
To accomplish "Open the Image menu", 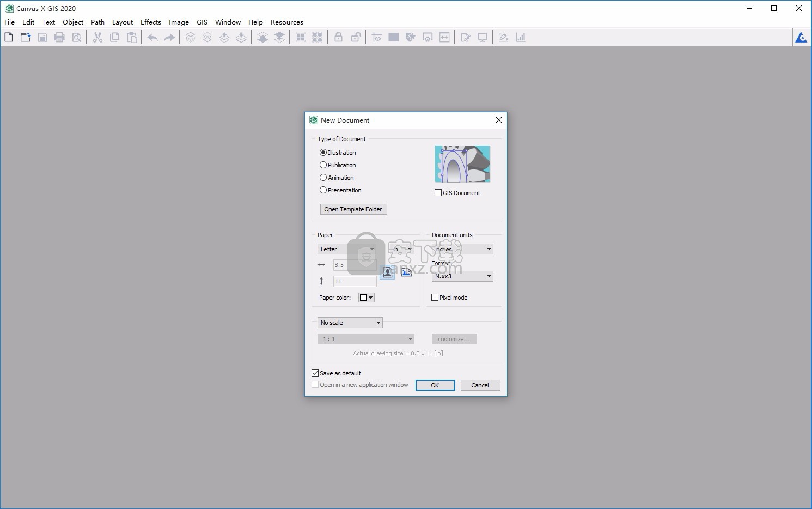I will pyautogui.click(x=179, y=22).
